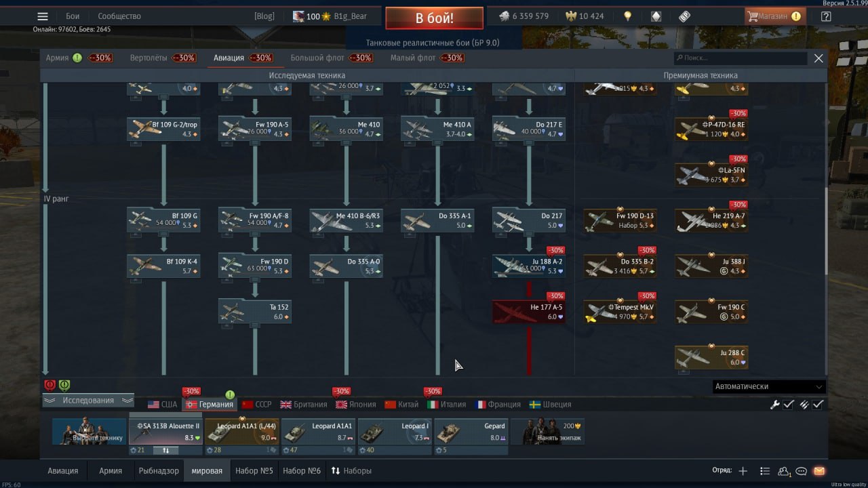
Task: Select the He 177 A-5 bomber
Action: point(528,311)
